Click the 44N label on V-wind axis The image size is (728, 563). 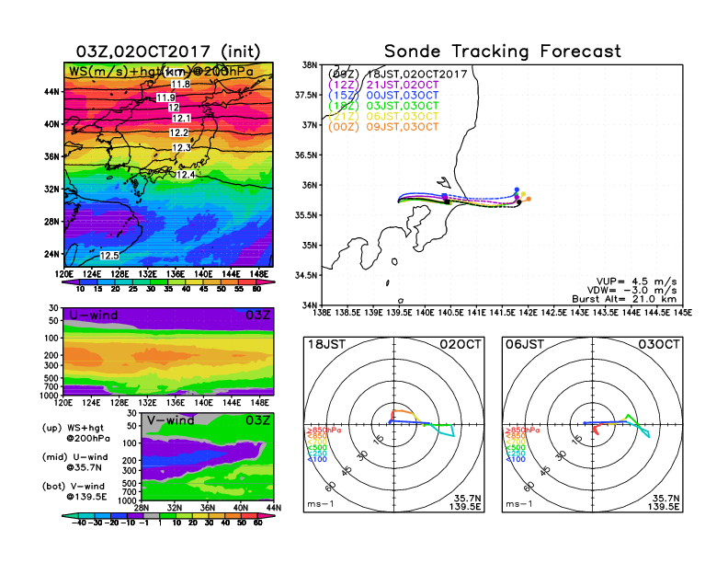(274, 508)
